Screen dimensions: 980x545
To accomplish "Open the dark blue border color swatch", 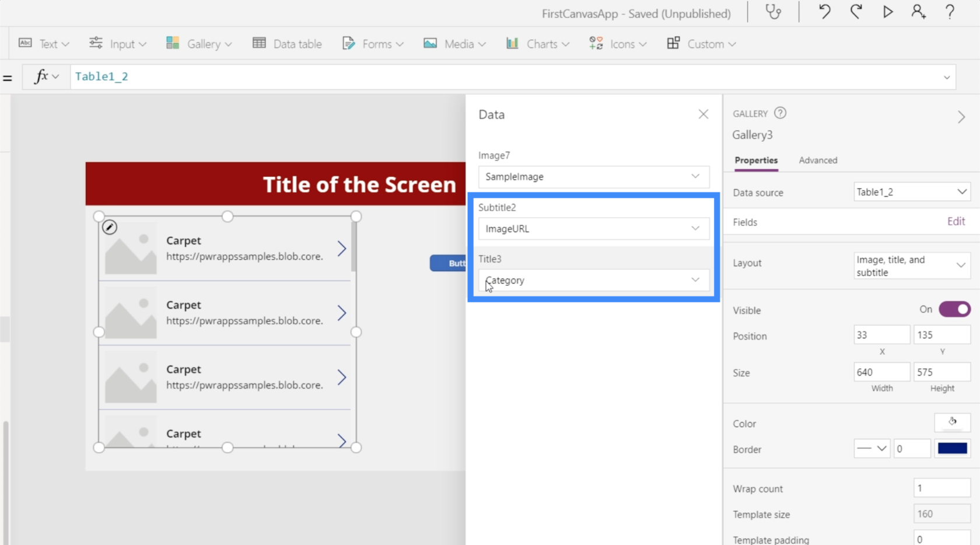I will [x=952, y=448].
